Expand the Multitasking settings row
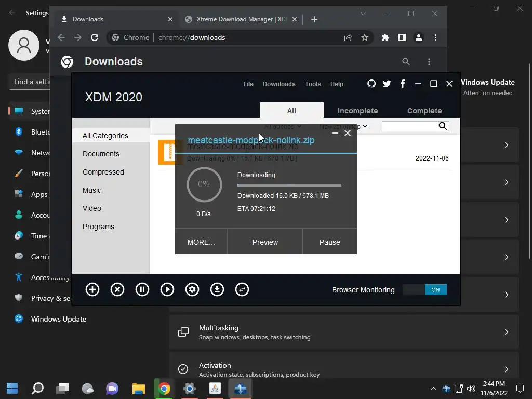 [x=344, y=332]
